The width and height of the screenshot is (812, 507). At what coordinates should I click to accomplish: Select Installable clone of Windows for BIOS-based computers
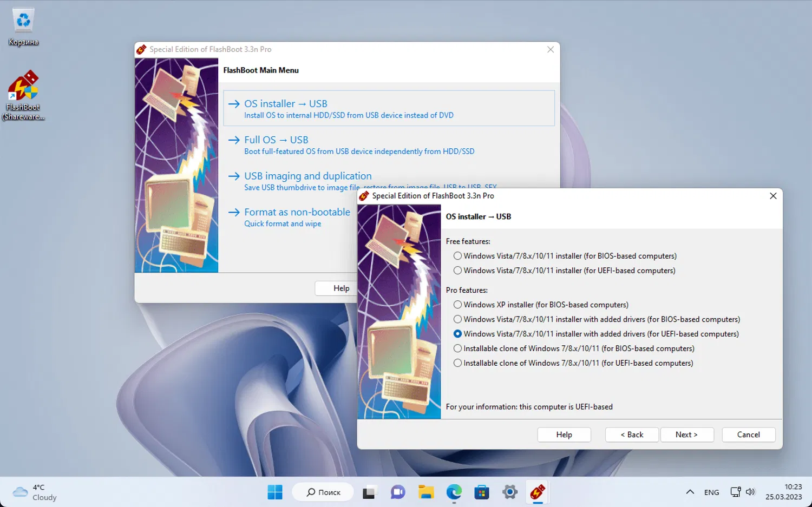point(574,348)
